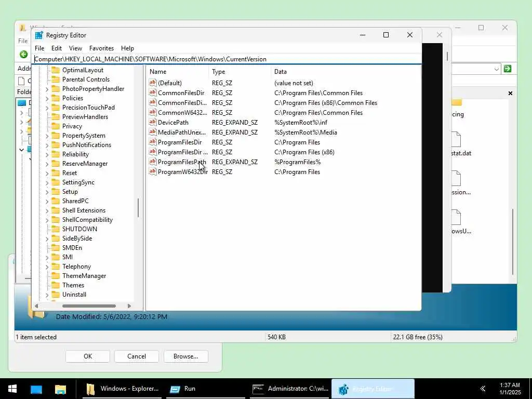Screen dimensions: 532x399
Task: Select the ProgramFilesPath value name
Action: point(182,162)
